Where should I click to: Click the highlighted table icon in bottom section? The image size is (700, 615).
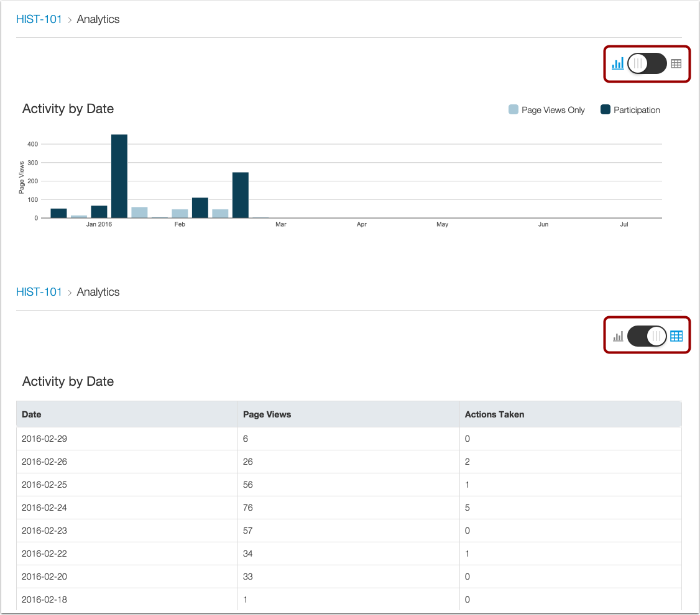click(676, 335)
